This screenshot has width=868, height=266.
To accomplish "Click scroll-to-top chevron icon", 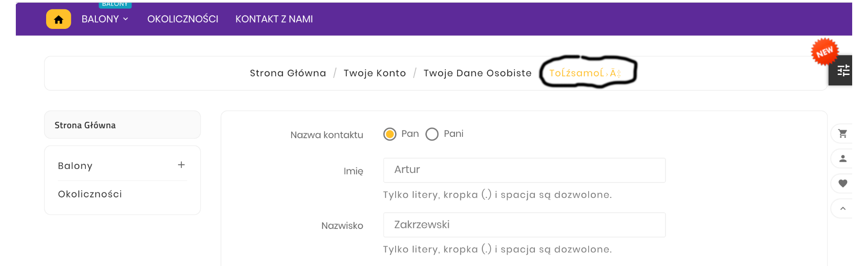I will (x=842, y=209).
